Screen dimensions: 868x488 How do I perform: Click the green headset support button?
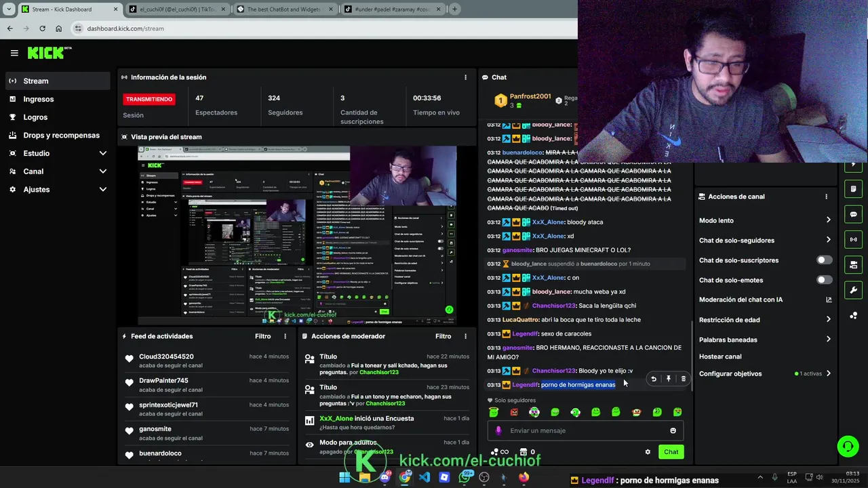point(848,446)
